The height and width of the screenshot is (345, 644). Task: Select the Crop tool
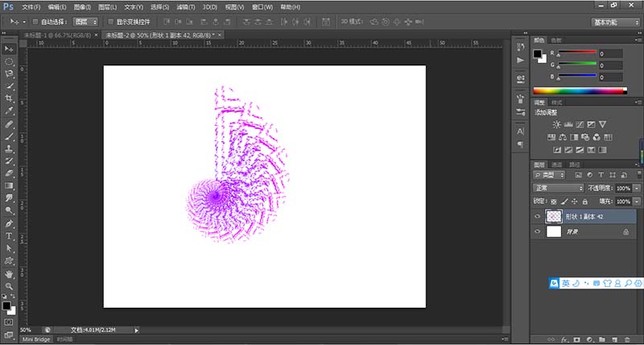point(9,98)
